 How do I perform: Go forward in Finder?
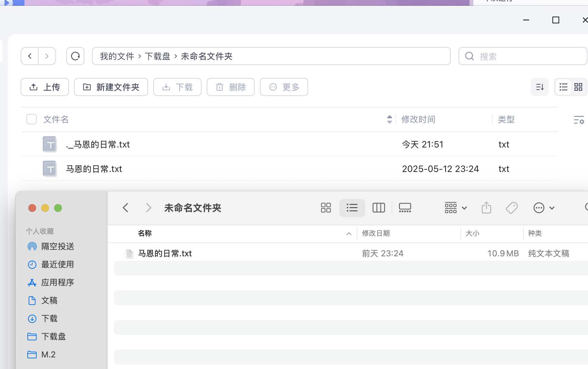[x=148, y=208]
